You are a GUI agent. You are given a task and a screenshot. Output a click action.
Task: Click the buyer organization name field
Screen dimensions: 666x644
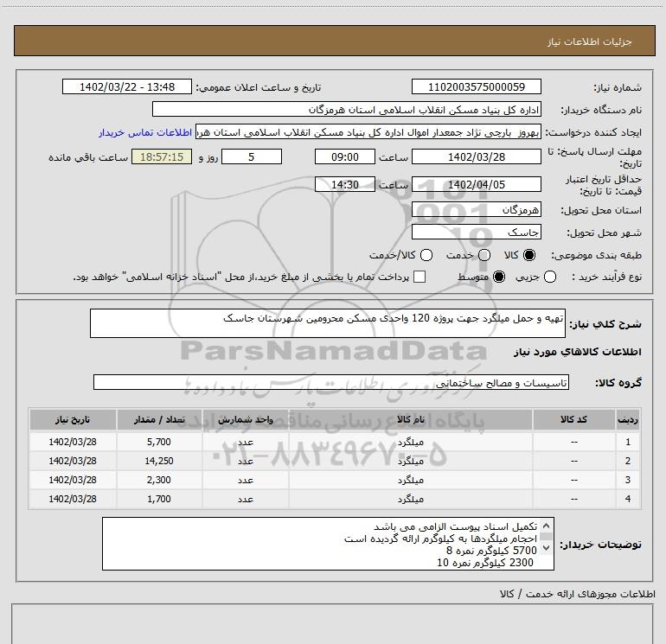click(347, 109)
